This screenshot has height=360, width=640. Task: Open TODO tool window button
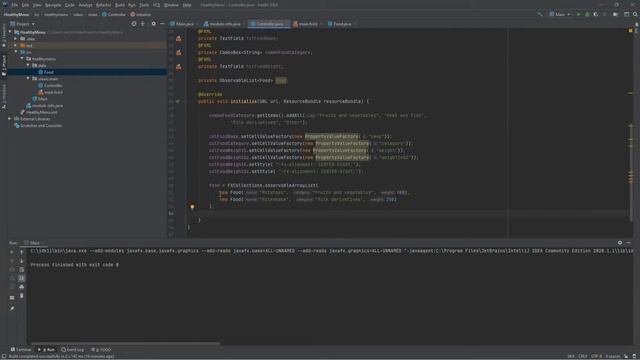click(x=101, y=349)
